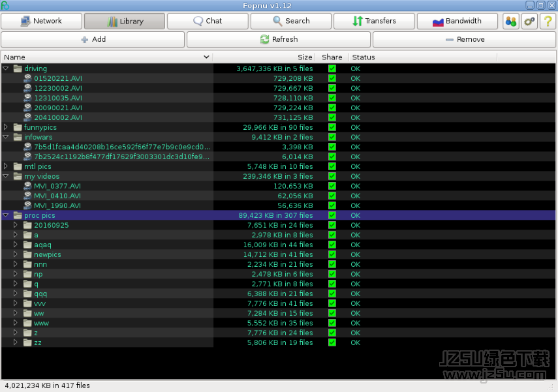Screen dimensions: 558x392
Task: Switch to the Chat tab
Action: (208, 21)
